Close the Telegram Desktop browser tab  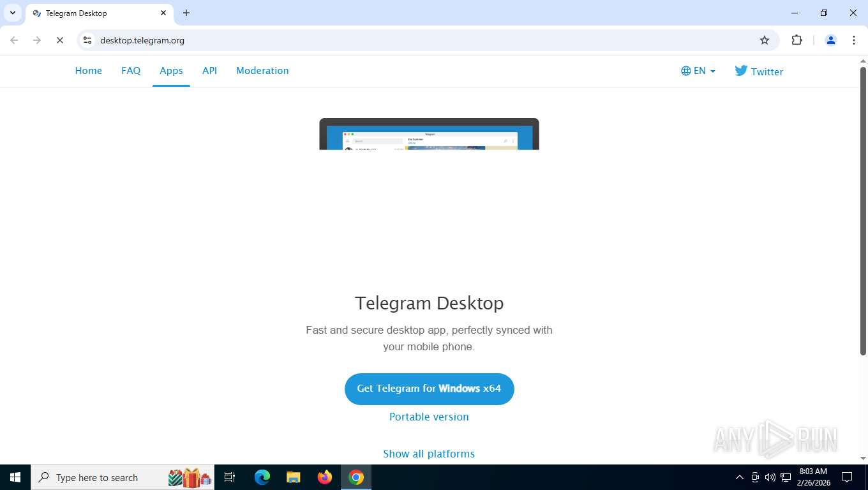(163, 13)
